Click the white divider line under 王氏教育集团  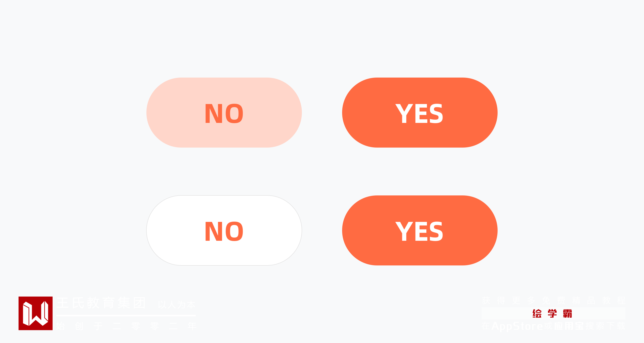point(126,315)
